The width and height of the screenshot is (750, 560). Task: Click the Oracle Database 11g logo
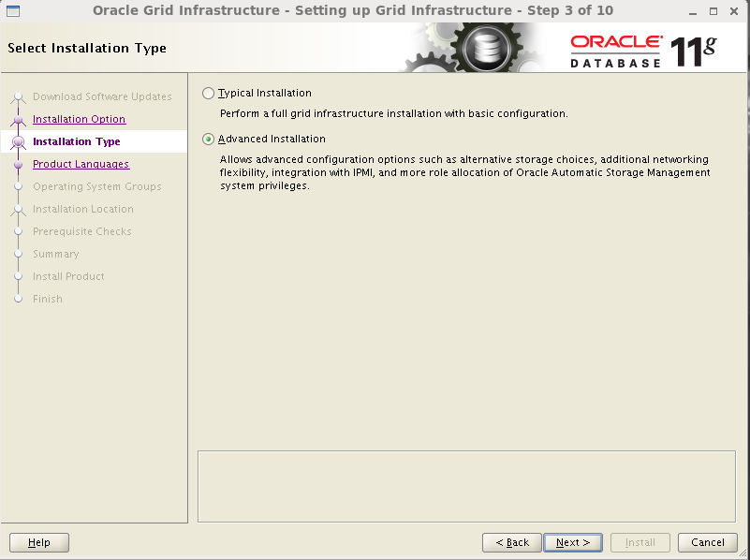tap(642, 50)
